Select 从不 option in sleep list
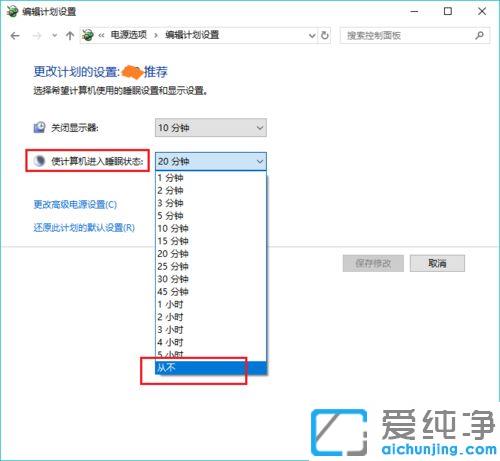Screen dimensions: 500x461 coord(211,368)
